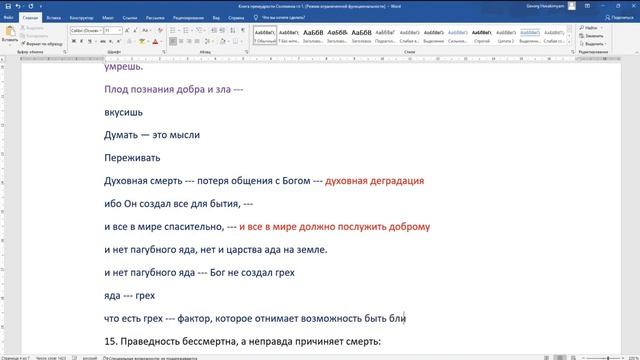640x360 pixels.
Task: Toggle strikethrough formatting
Action: coord(102,41)
